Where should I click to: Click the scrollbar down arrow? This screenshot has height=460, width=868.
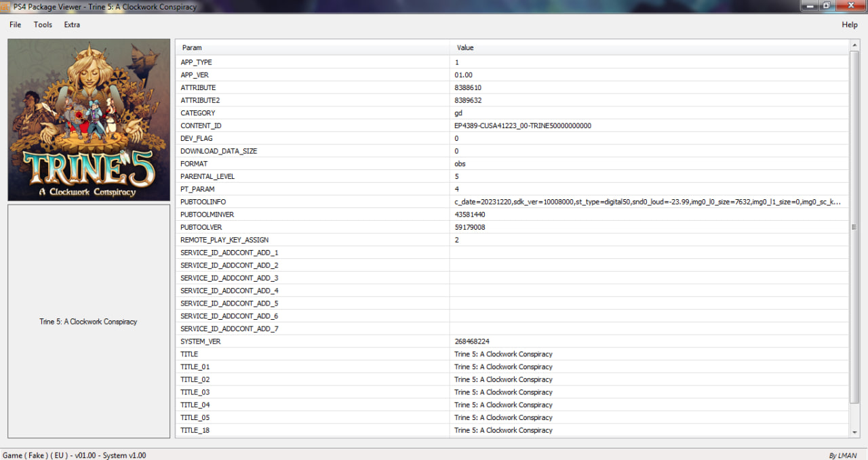point(854,432)
